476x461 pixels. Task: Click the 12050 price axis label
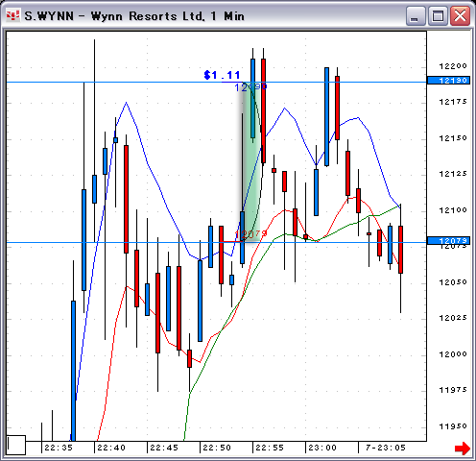click(x=453, y=282)
